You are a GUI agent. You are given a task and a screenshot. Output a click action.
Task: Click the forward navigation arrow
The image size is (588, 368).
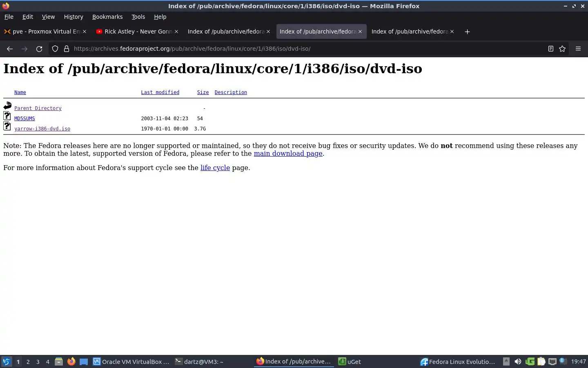coord(24,49)
